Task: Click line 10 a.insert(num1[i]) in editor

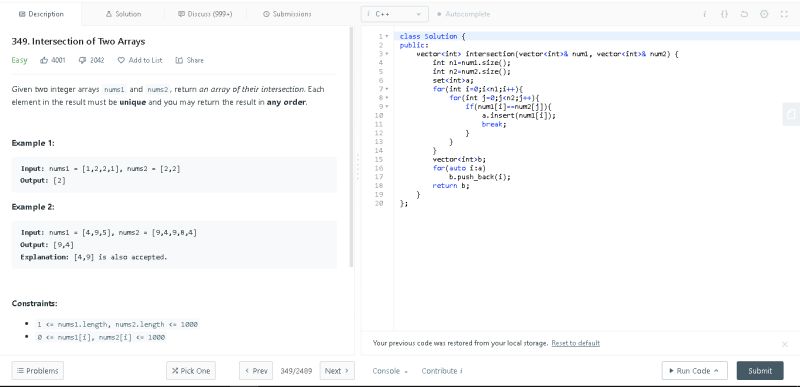Action: [x=518, y=115]
